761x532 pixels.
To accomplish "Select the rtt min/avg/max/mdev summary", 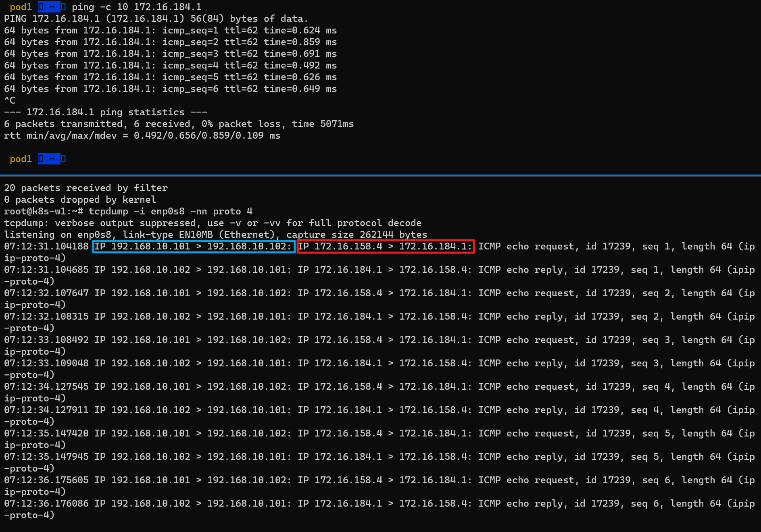I will [x=141, y=135].
